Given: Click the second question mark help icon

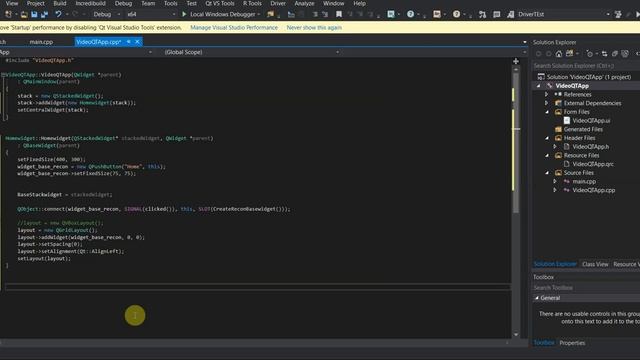Looking at the screenshot, I should [456, 14].
